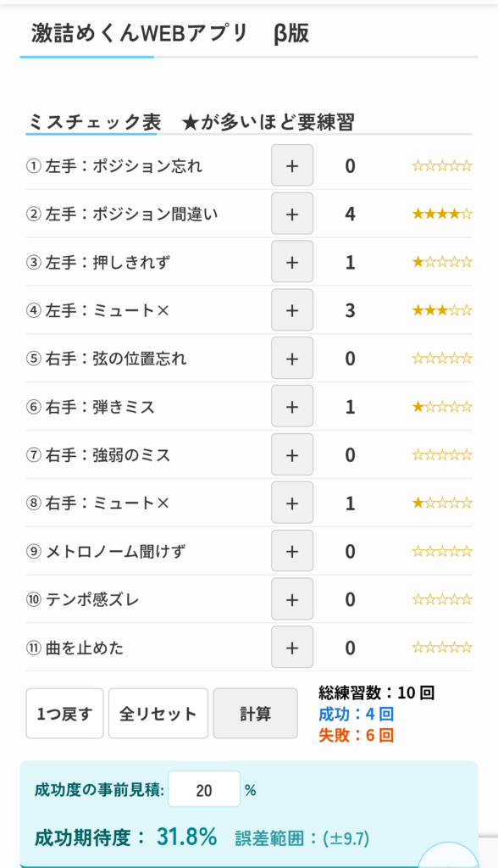The image size is (498, 868).
Task: Increment the 左手：ミュート× count
Action: [x=292, y=309]
